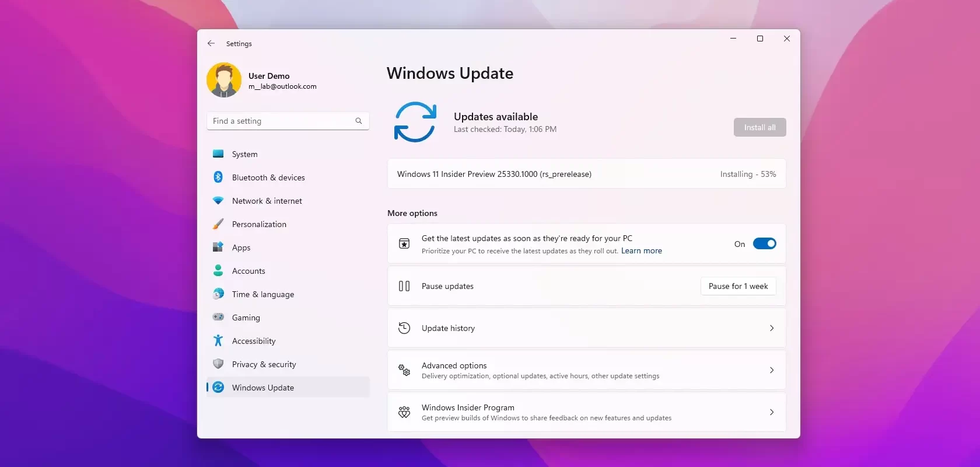Navigate to Apps settings
The width and height of the screenshot is (980, 467).
(x=288, y=248)
